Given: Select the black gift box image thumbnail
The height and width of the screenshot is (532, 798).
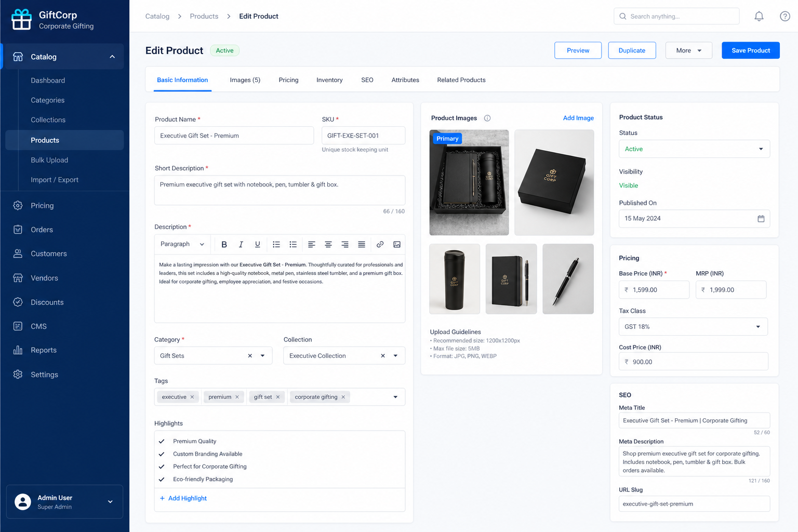Looking at the screenshot, I should (554, 182).
